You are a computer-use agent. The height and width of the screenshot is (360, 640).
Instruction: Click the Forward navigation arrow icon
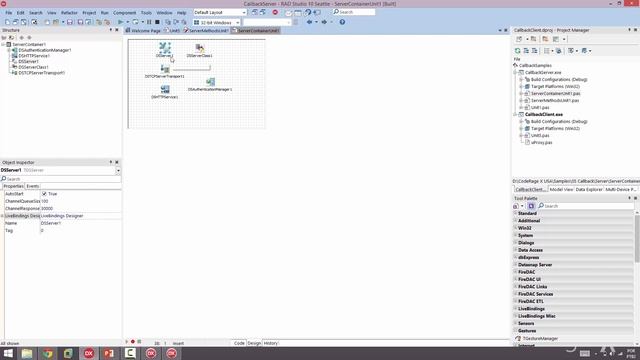(x=324, y=22)
